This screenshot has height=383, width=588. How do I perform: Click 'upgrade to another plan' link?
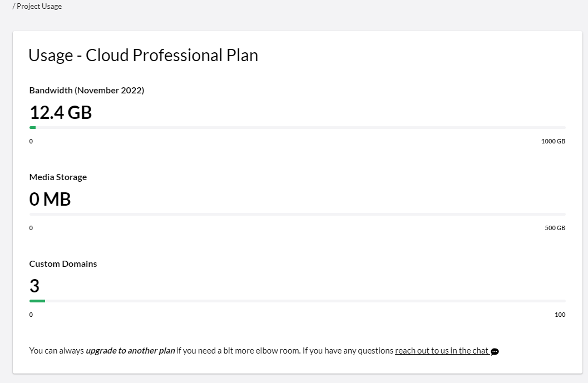[x=130, y=351]
